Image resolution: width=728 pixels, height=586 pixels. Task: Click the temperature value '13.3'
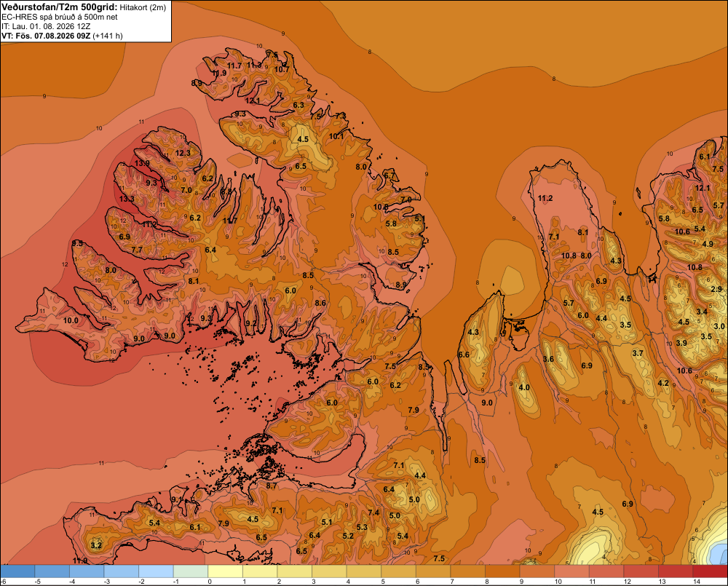(x=127, y=199)
